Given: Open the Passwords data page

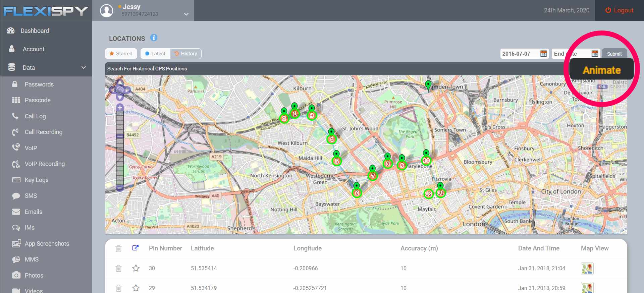Looking at the screenshot, I should click(39, 84).
